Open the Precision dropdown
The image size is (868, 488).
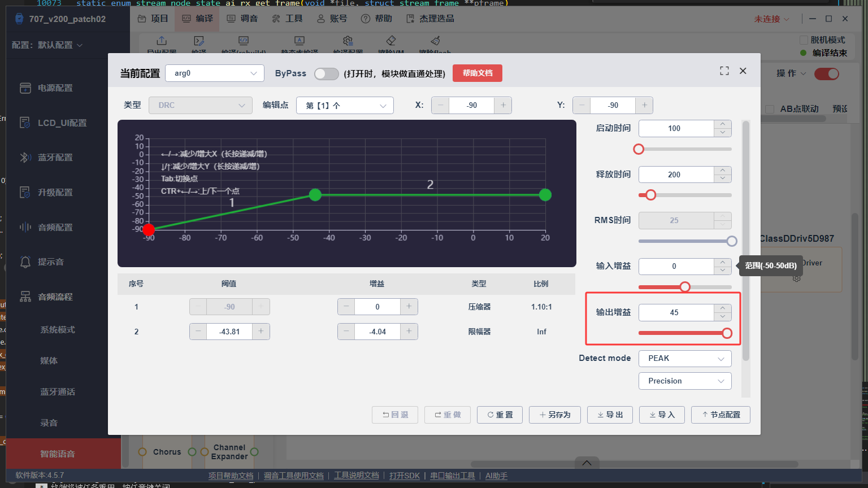click(x=685, y=381)
